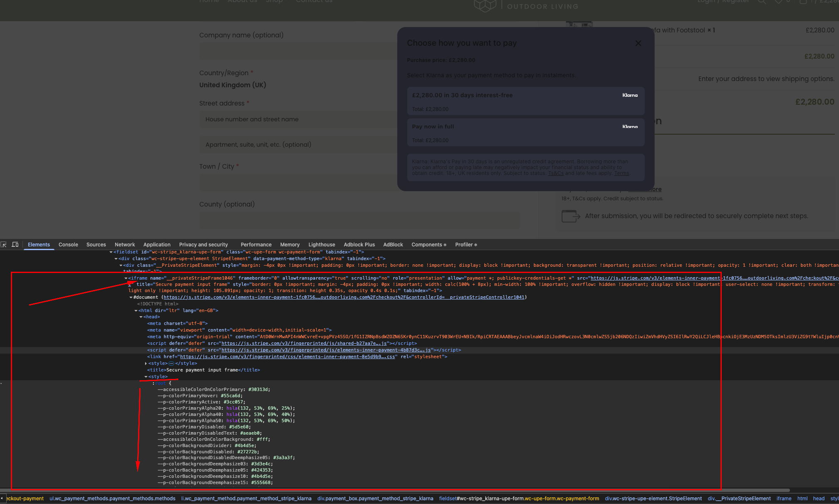
Task: Open the Lighthouse tab
Action: 322,245
